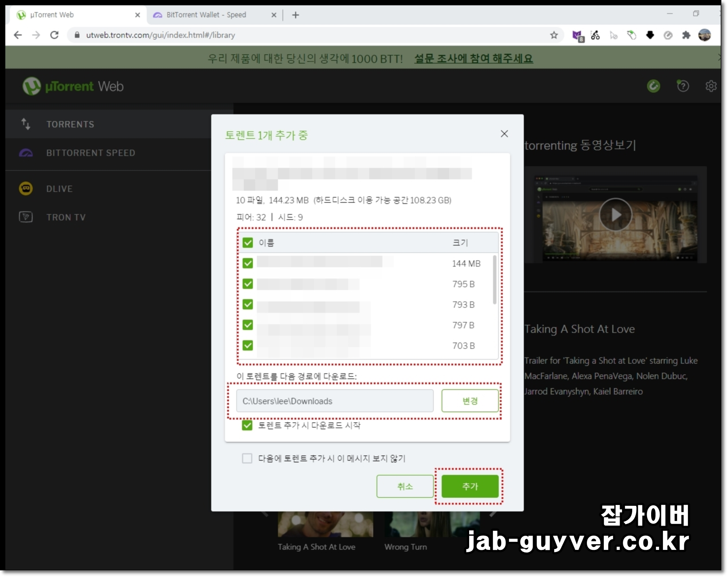The width and height of the screenshot is (728, 577).
Task: Uncheck the 144 MB file checkbox
Action: pyautogui.click(x=248, y=263)
